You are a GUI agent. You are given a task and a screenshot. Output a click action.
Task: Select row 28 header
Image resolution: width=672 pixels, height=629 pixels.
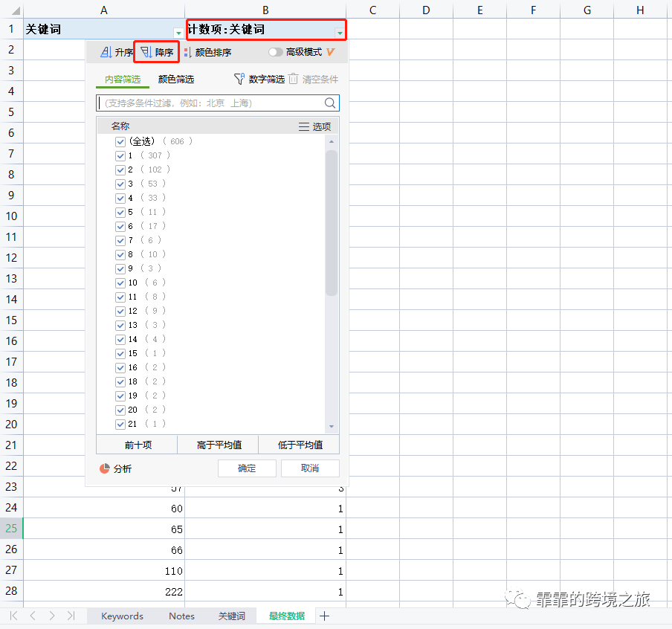(x=12, y=591)
